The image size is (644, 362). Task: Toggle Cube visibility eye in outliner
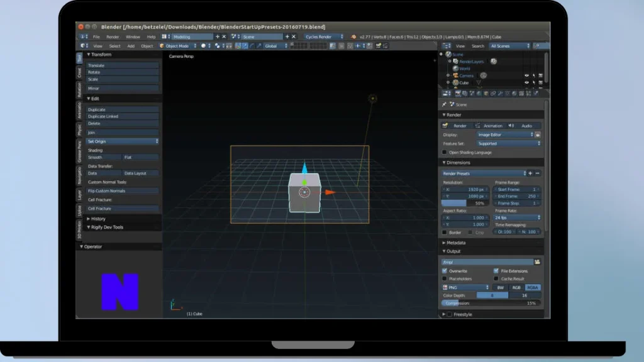pyautogui.click(x=526, y=82)
